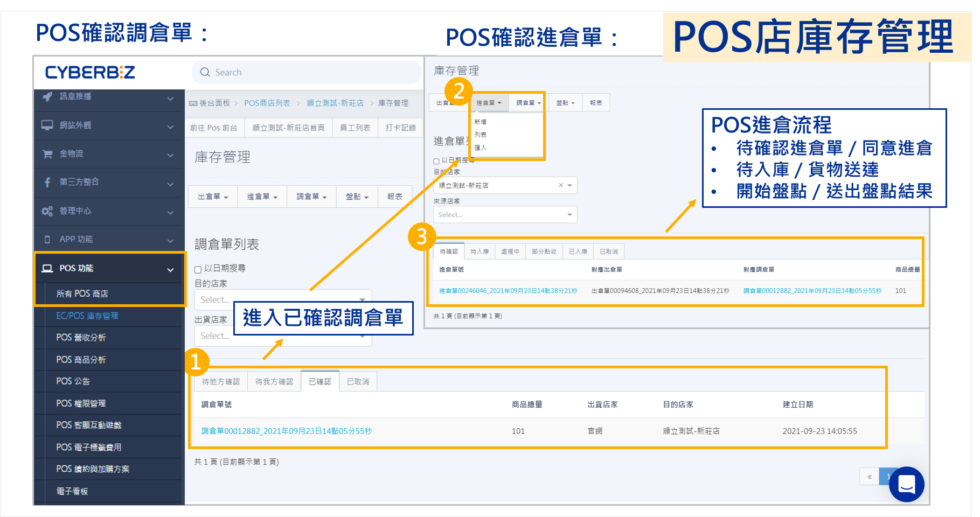Viewport: 980px width, 517px height.
Task: Open 調倉單00012882 link in 調倉單列表 table
Action: tap(287, 431)
